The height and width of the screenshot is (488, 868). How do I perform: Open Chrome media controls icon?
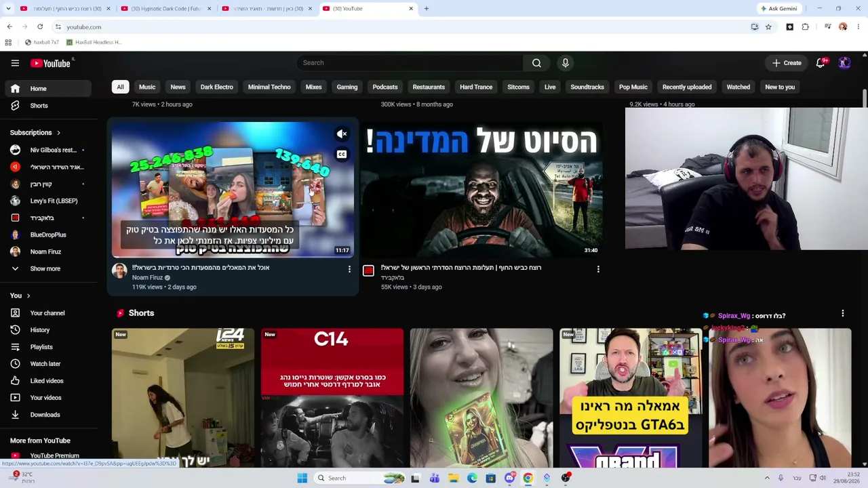(827, 27)
